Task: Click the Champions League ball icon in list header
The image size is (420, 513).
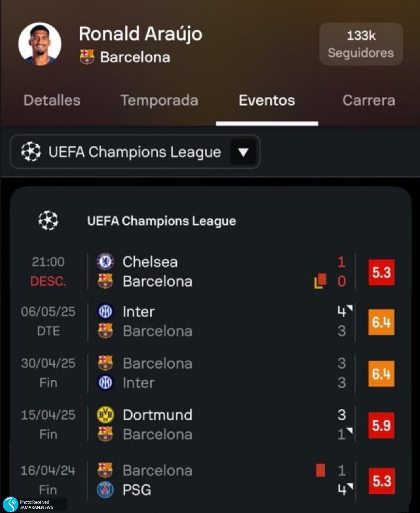Action: 48,221
